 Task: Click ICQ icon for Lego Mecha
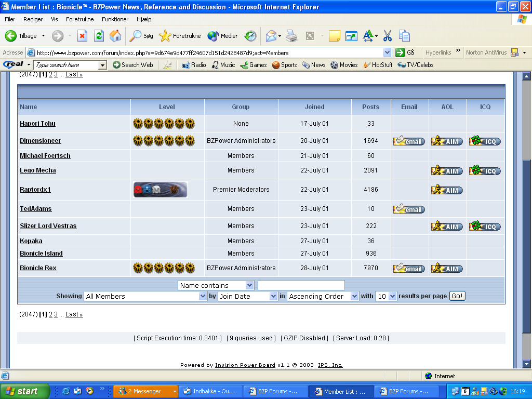pyautogui.click(x=485, y=170)
